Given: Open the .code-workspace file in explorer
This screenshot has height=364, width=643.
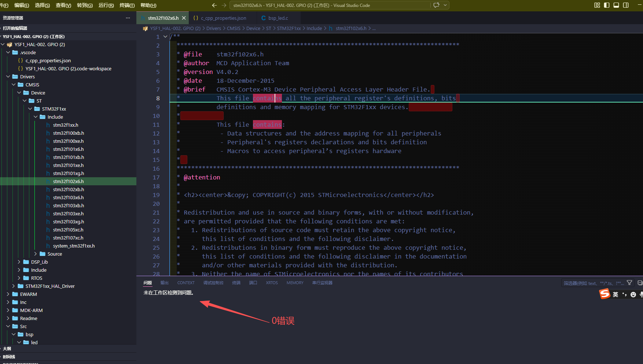Looking at the screenshot, I should pos(68,68).
